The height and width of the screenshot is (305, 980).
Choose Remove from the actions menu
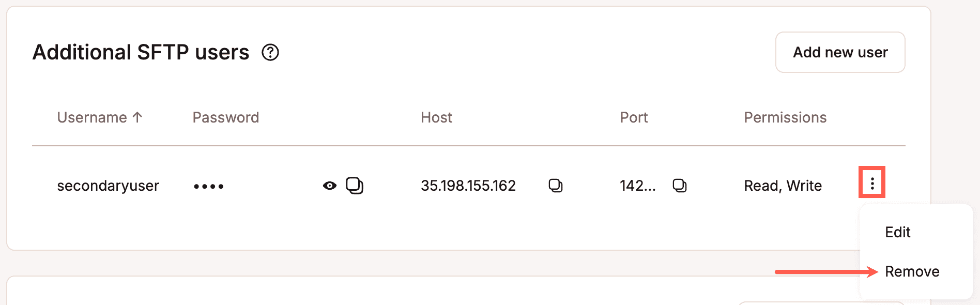[x=912, y=271]
